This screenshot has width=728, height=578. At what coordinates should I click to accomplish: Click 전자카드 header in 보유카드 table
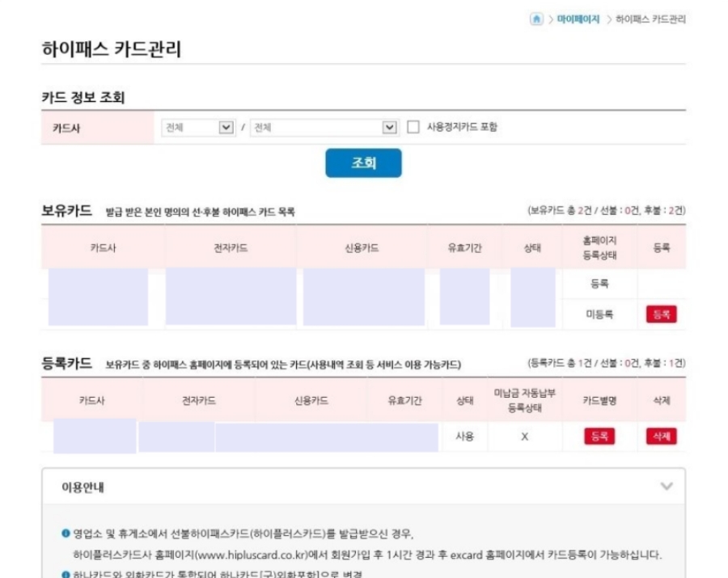pos(231,247)
